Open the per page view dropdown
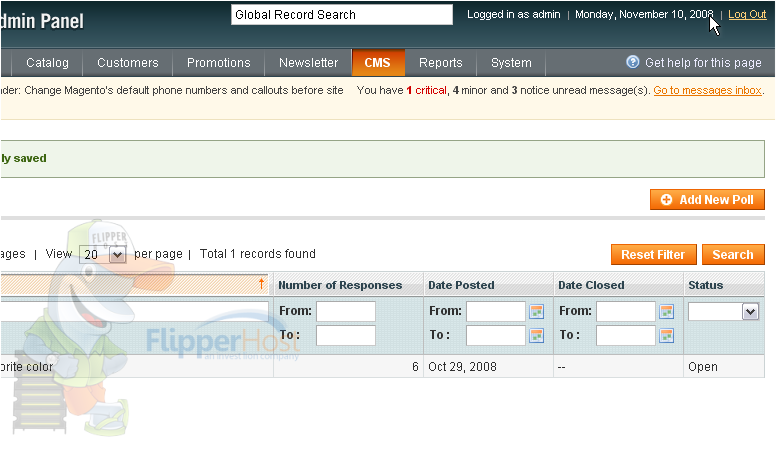Image resolution: width=776 pixels, height=450 pixels. tap(102, 254)
